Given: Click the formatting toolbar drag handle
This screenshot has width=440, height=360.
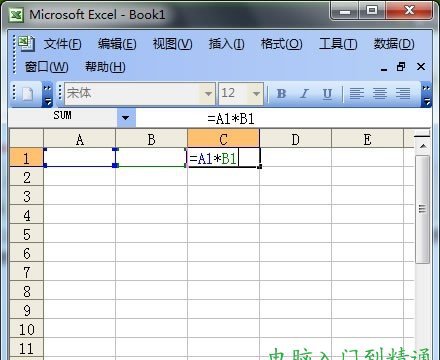Looking at the screenshot, I should [x=60, y=93].
